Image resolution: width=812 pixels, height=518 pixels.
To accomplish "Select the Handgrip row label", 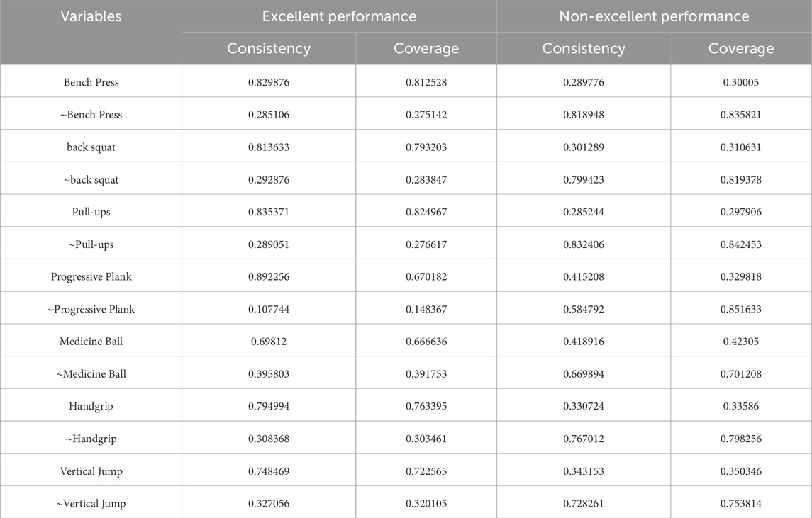I will [91, 406].
